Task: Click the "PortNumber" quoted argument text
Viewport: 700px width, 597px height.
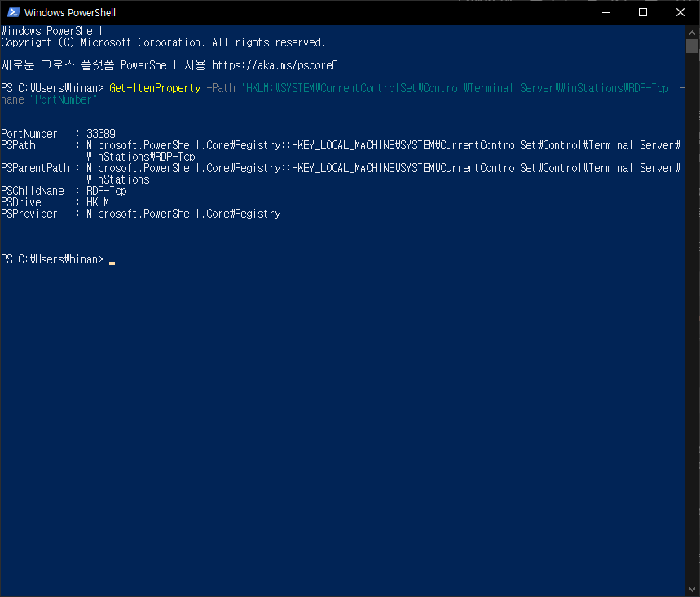Action: point(64,99)
